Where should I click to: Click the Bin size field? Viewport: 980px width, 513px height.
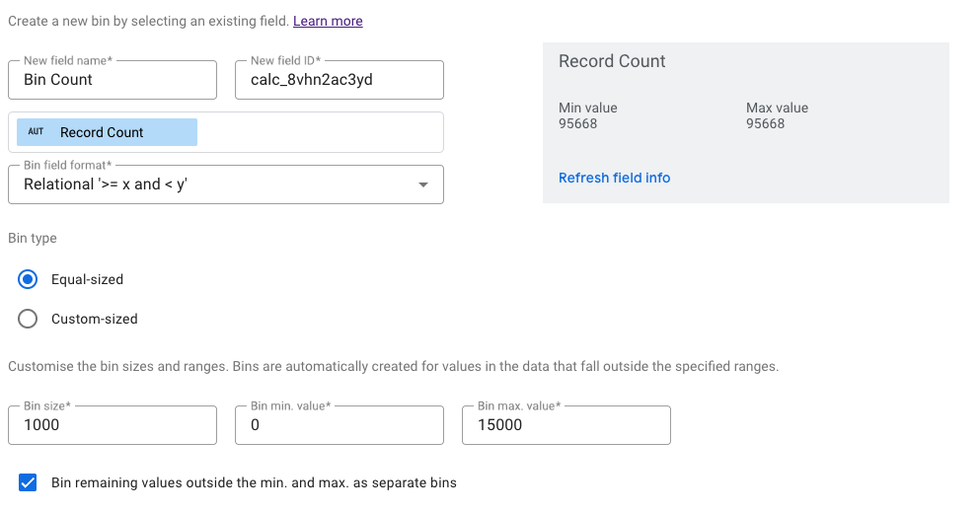point(113,425)
